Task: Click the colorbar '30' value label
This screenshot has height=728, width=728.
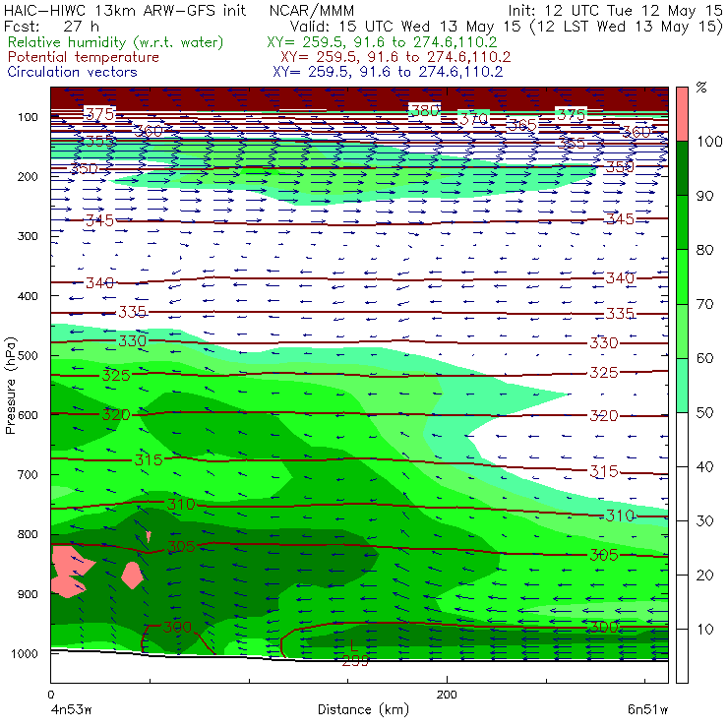Action: click(704, 521)
